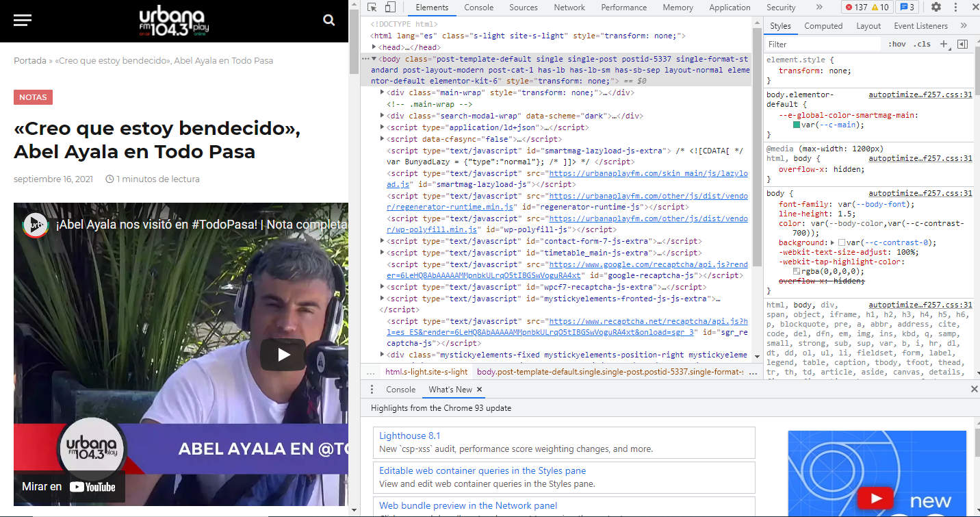Toggle the .cls element classes panel
Screen dimensions: 980x517
click(x=923, y=44)
